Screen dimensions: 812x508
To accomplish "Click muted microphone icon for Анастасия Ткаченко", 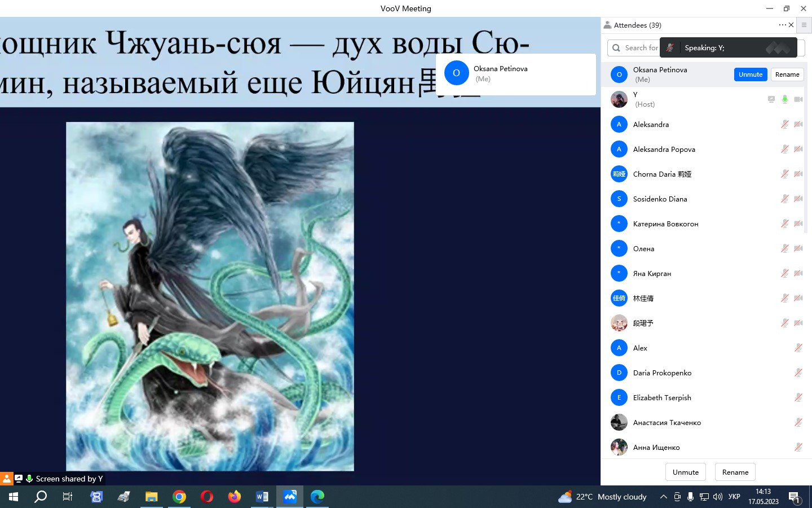I will pos(798,422).
